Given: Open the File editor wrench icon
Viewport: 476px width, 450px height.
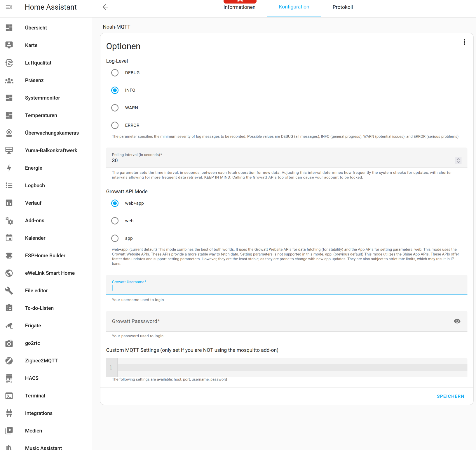Looking at the screenshot, I should coord(9,291).
